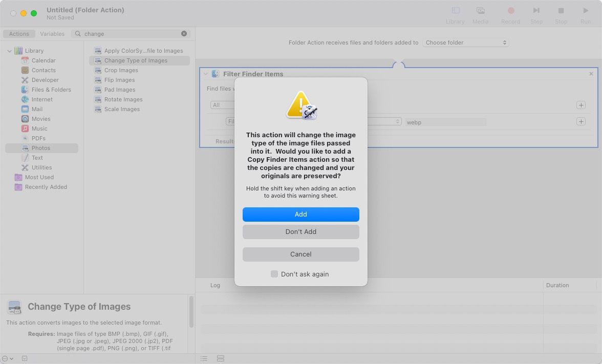Viewport: 602px width, 364px height.
Task: Add criteria with the top plus button
Action: pyautogui.click(x=581, y=105)
